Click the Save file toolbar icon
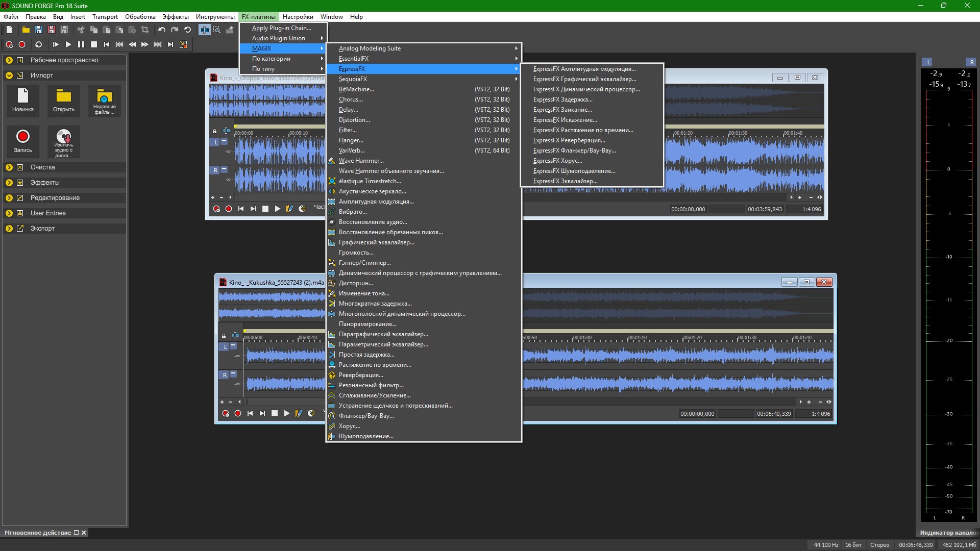The image size is (980, 551). 38,30
